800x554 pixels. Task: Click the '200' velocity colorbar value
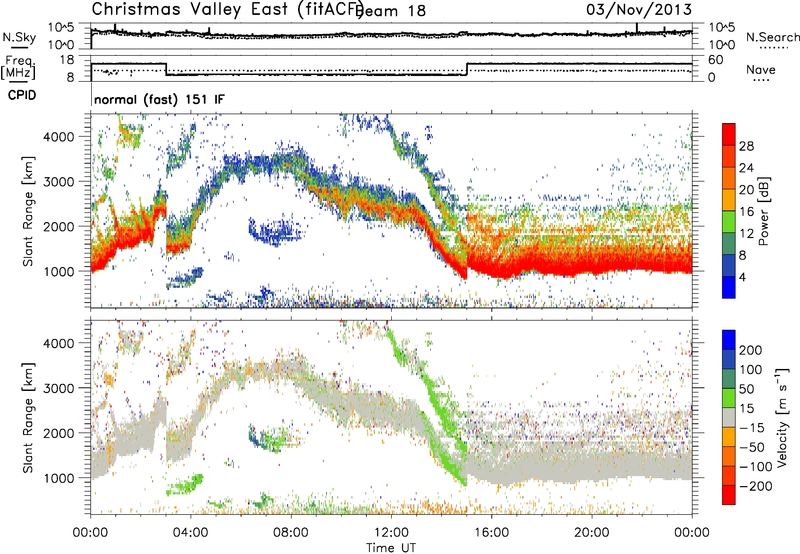click(750, 350)
